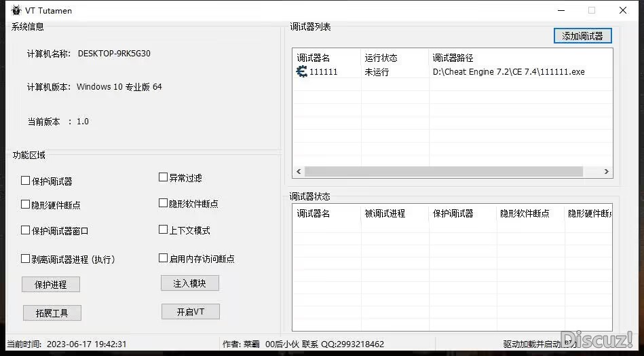Click the VT Tutamen bug icon in title bar
Screen dimensions: 644x356
point(16,10)
